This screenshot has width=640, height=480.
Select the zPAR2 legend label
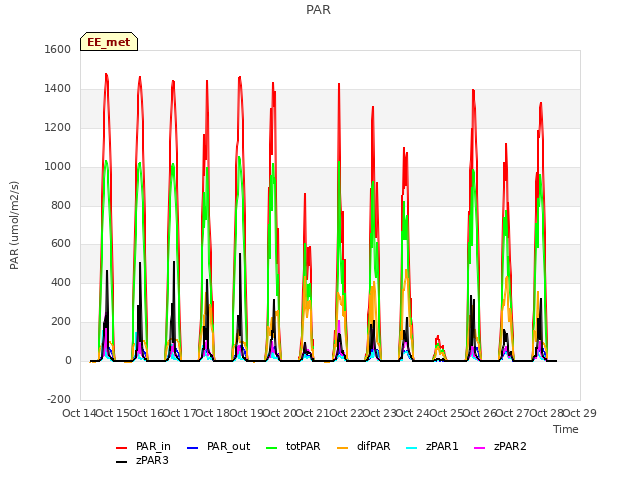[510, 447]
